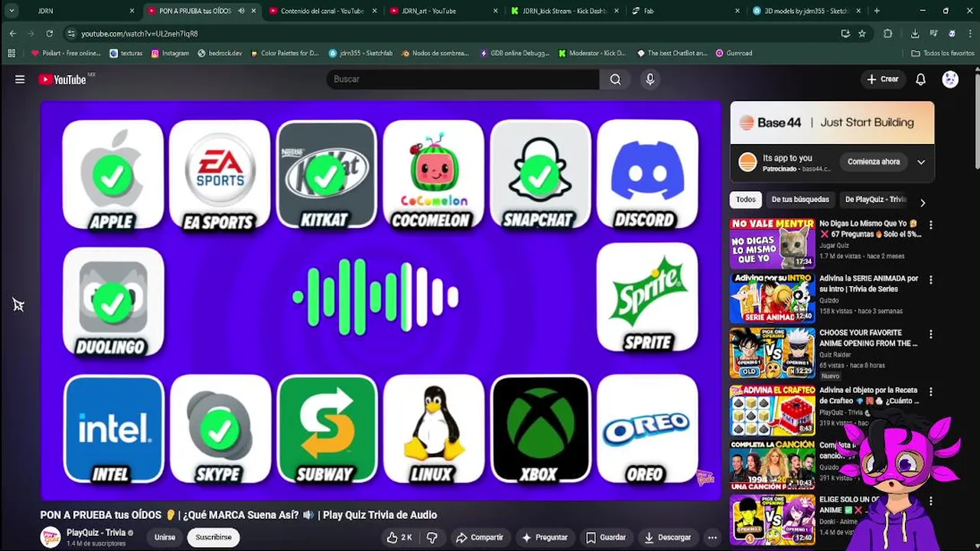Select the Todos filter chip
The height and width of the screenshot is (551, 980).
coord(746,200)
